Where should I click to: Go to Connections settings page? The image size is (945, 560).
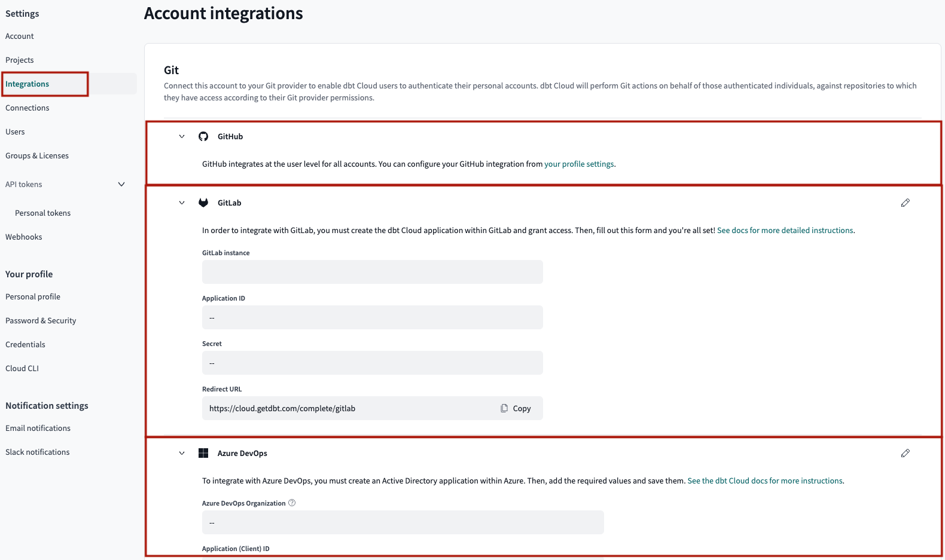(28, 108)
